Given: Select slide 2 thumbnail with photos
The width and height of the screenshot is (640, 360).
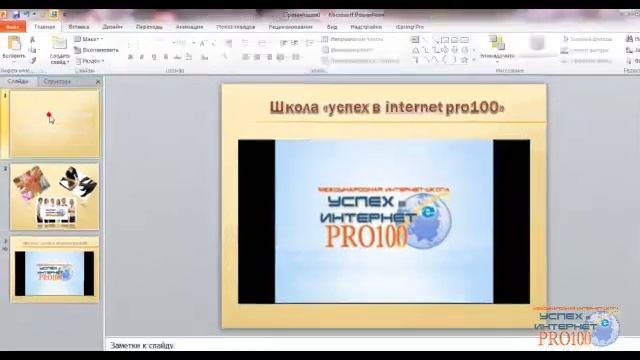Looking at the screenshot, I should tap(54, 197).
